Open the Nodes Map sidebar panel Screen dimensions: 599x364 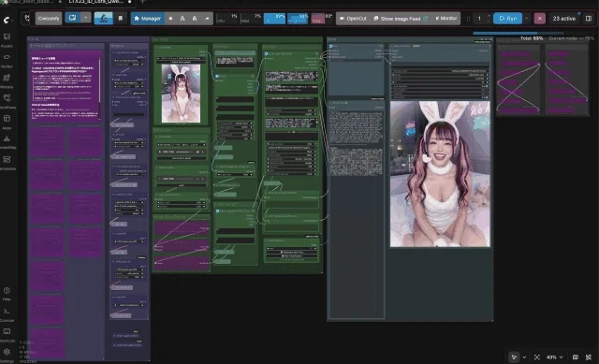pyautogui.click(x=7, y=142)
